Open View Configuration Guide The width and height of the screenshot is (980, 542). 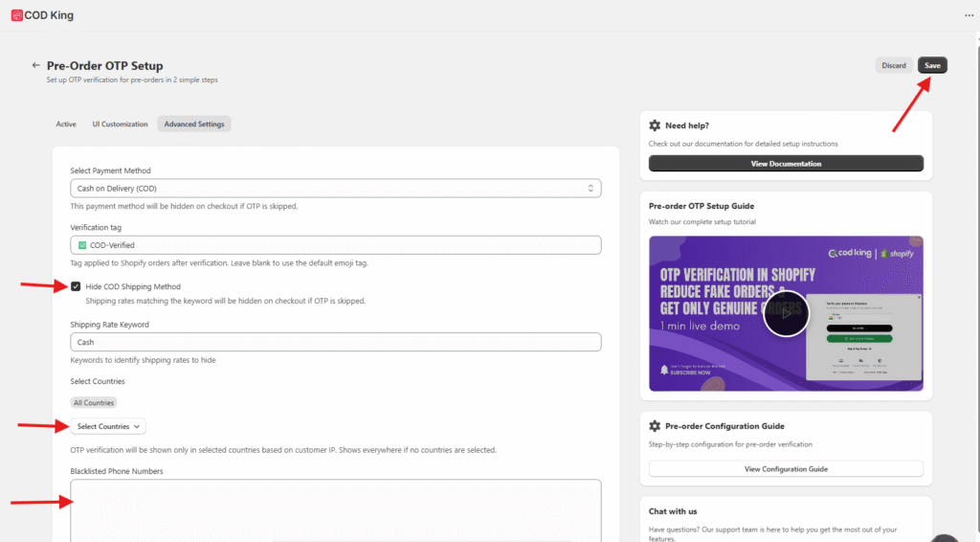point(786,469)
